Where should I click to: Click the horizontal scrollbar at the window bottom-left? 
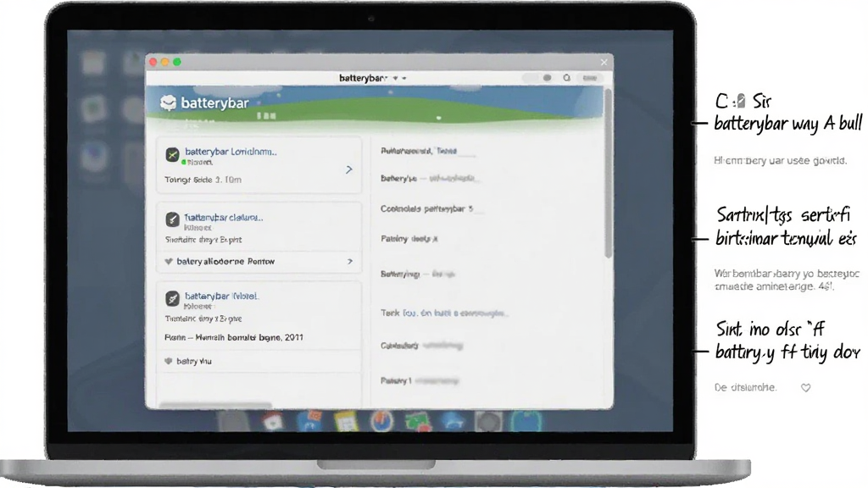point(215,406)
